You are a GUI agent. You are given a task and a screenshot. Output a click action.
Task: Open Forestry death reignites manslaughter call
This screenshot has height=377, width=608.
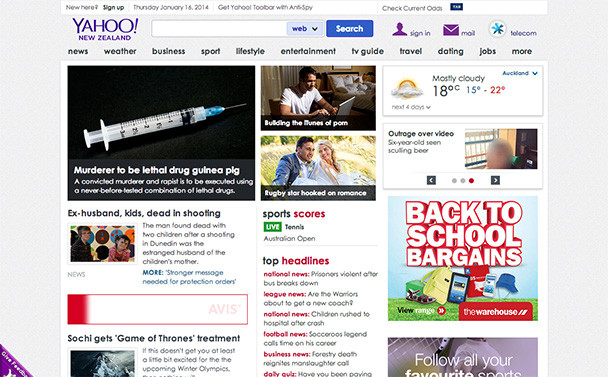coord(310,358)
